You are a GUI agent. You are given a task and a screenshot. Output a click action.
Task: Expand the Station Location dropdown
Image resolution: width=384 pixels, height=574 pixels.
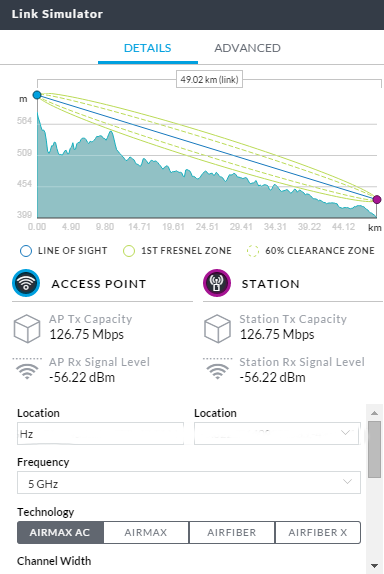(x=277, y=433)
